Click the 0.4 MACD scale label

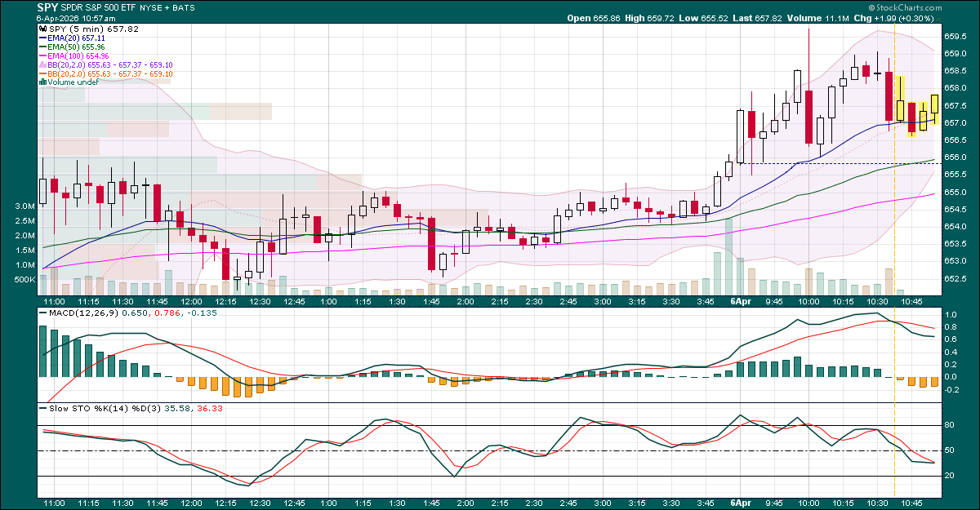click(x=951, y=352)
